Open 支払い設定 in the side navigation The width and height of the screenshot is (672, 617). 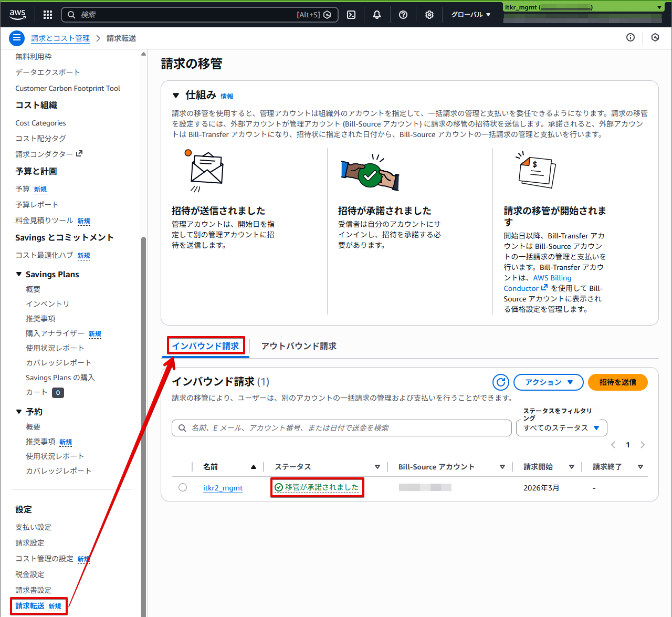point(34,527)
